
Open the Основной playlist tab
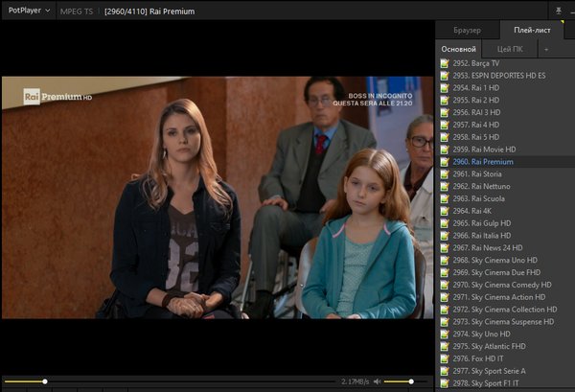click(x=458, y=48)
